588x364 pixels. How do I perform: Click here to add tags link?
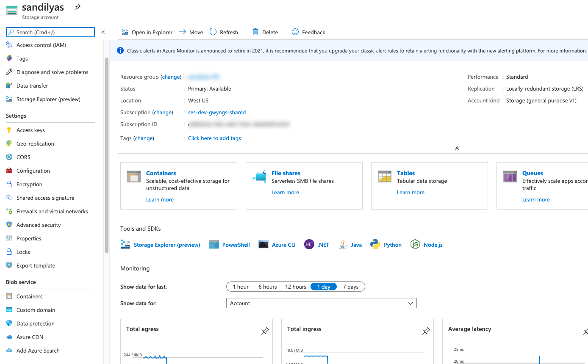pyautogui.click(x=214, y=138)
